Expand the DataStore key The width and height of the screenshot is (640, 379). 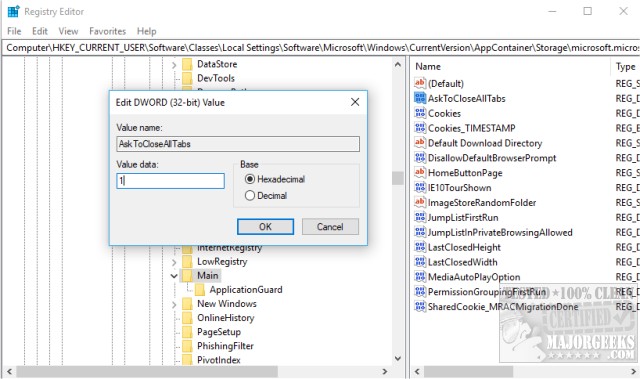pyautogui.click(x=174, y=64)
